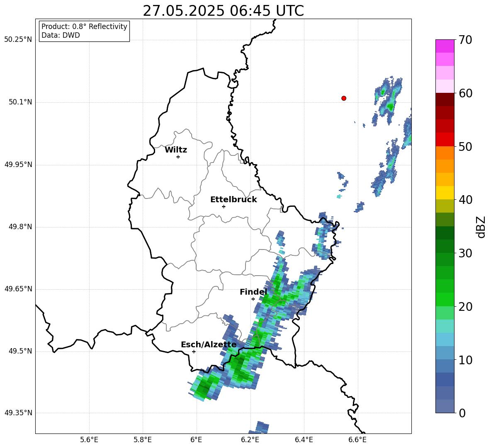Image resolution: width=491 pixels, height=448 pixels.
Task: Click the Data: DWD text
Action: pyautogui.click(x=61, y=35)
